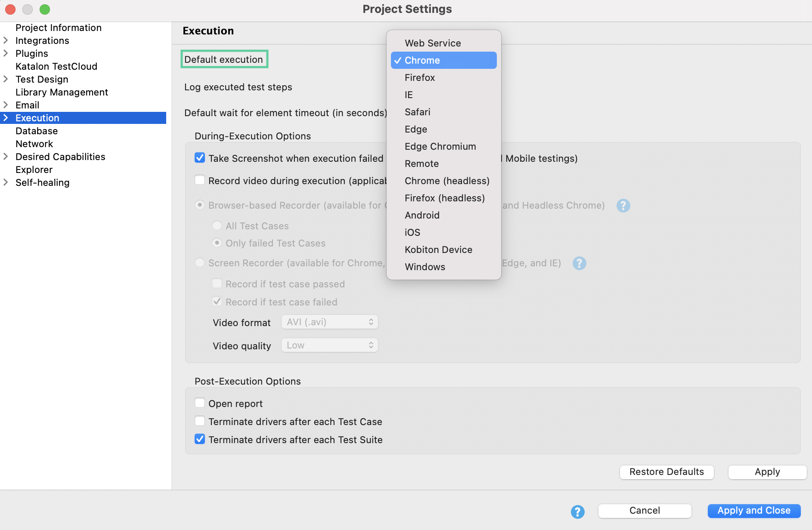Screen dimensions: 812x530
Task: Open the Database settings page
Action: tap(37, 131)
